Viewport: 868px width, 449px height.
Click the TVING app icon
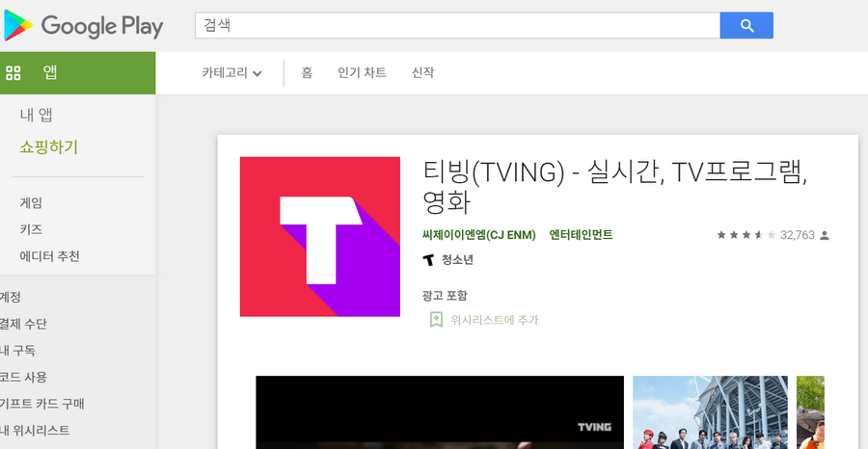[x=320, y=237]
